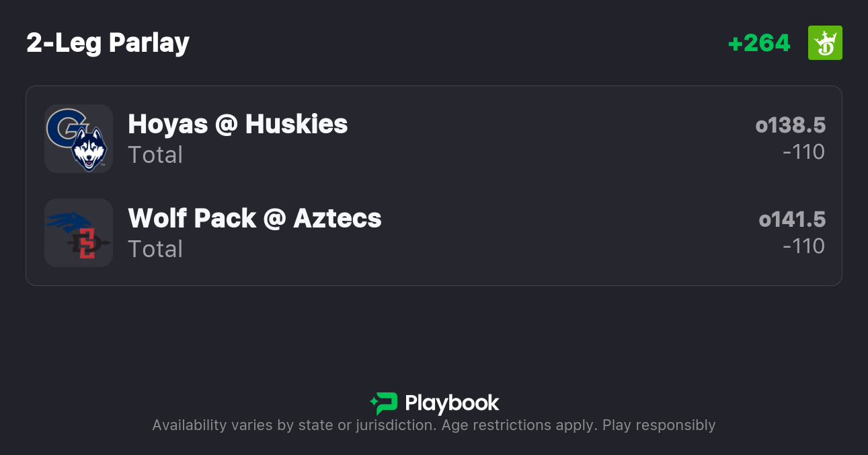This screenshot has height=455, width=868.
Task: Select the o141.5 total line
Action: click(791, 220)
